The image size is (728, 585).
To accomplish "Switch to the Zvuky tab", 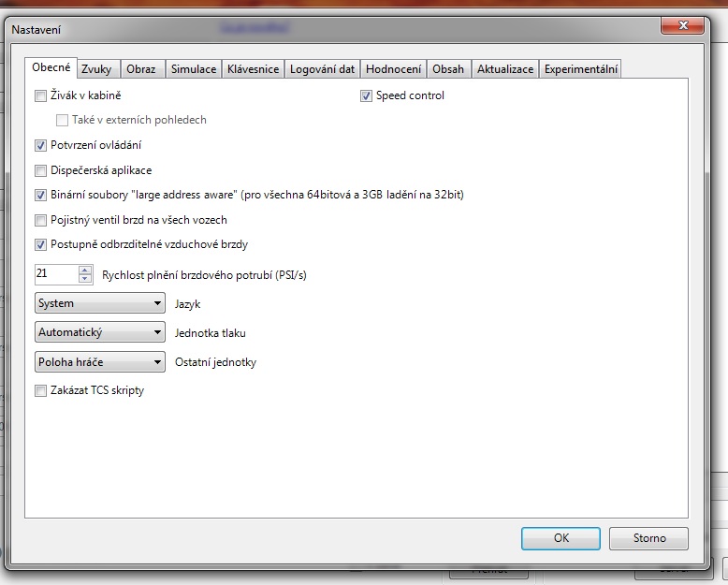I will (96, 69).
